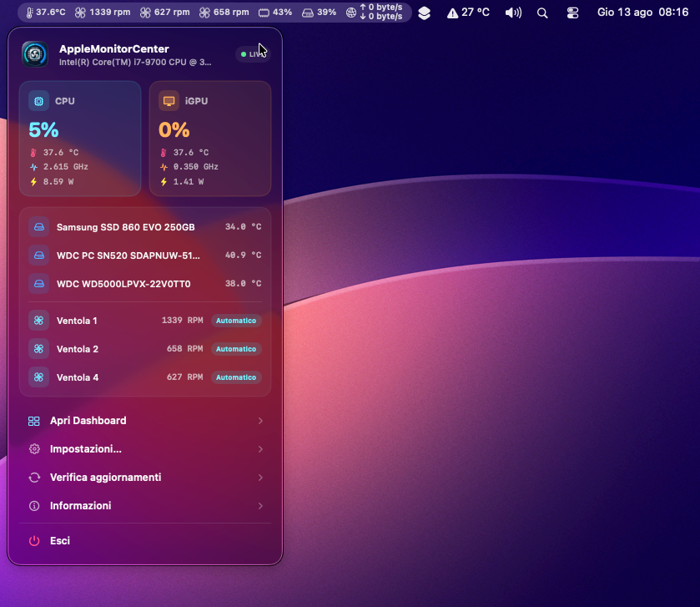700x607 pixels.
Task: Open the Impostazioni... menu entry
Action: coord(145,449)
